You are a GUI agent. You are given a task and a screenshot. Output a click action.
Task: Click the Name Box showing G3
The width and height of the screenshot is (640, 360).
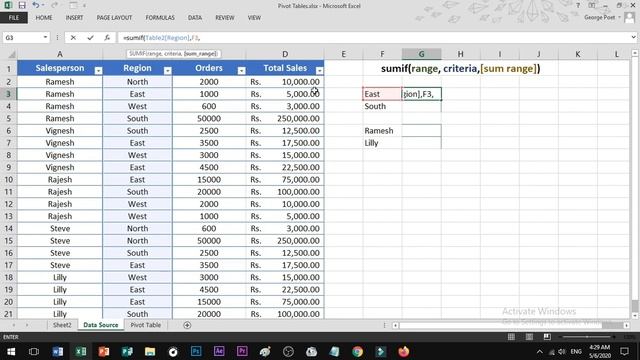22,38
